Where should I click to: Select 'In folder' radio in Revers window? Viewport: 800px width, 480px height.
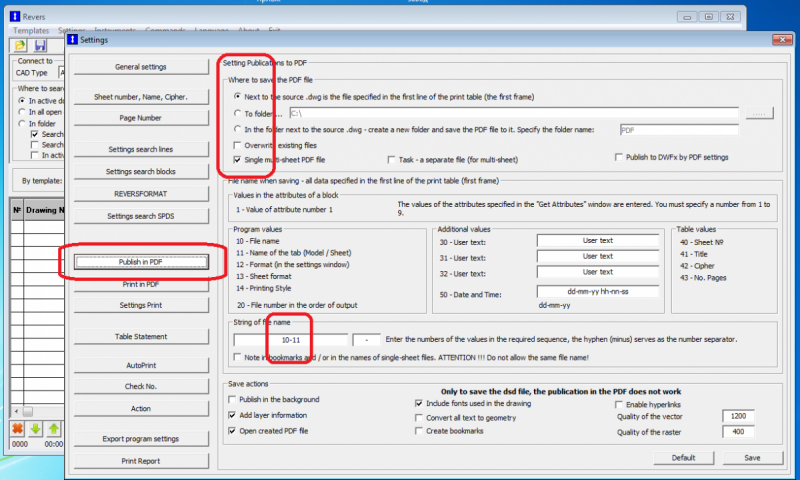click(21, 123)
